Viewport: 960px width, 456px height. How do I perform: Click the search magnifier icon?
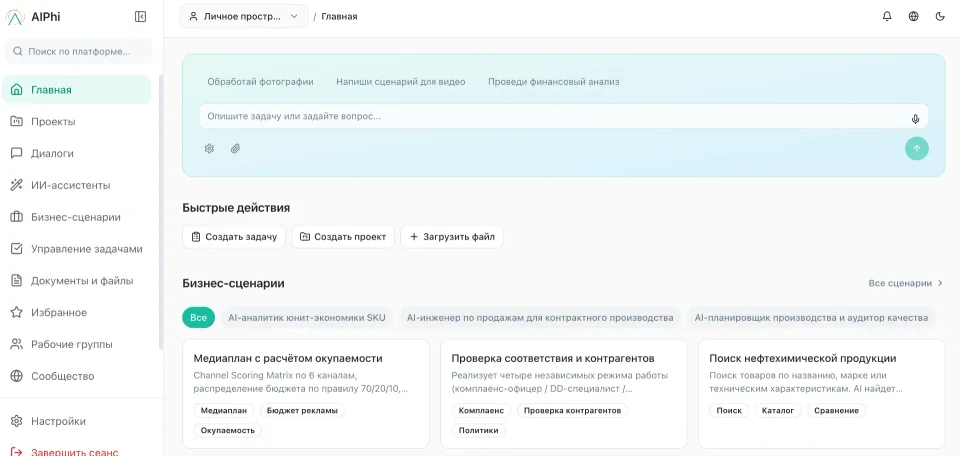coord(18,51)
